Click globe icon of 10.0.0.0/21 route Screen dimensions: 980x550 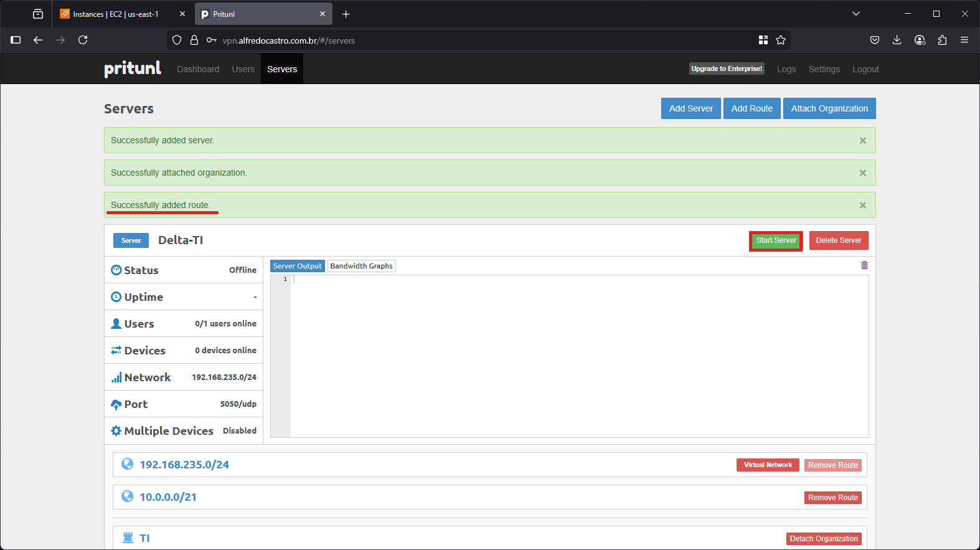[x=128, y=496]
